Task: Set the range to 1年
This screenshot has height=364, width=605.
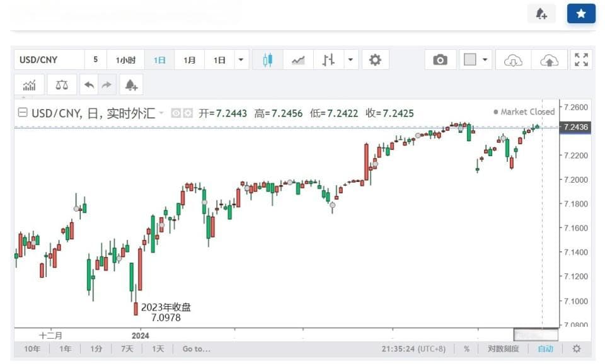Action: point(65,349)
